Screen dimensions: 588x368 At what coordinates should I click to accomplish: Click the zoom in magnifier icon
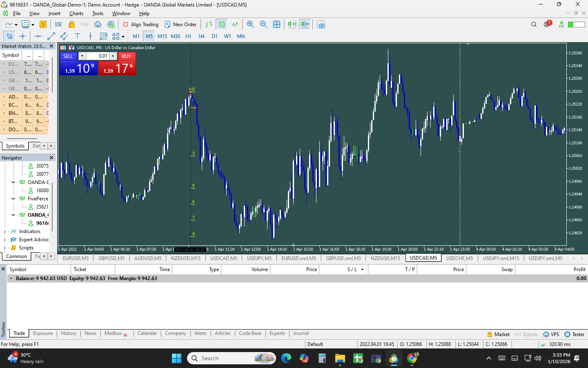coord(250,25)
